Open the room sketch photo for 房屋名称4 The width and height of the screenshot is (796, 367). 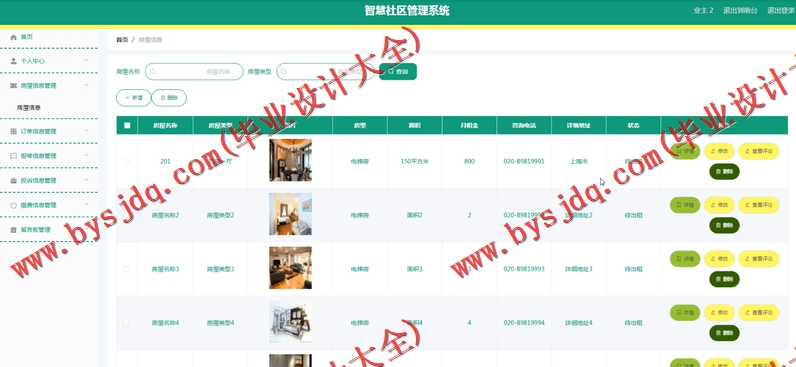pos(290,322)
